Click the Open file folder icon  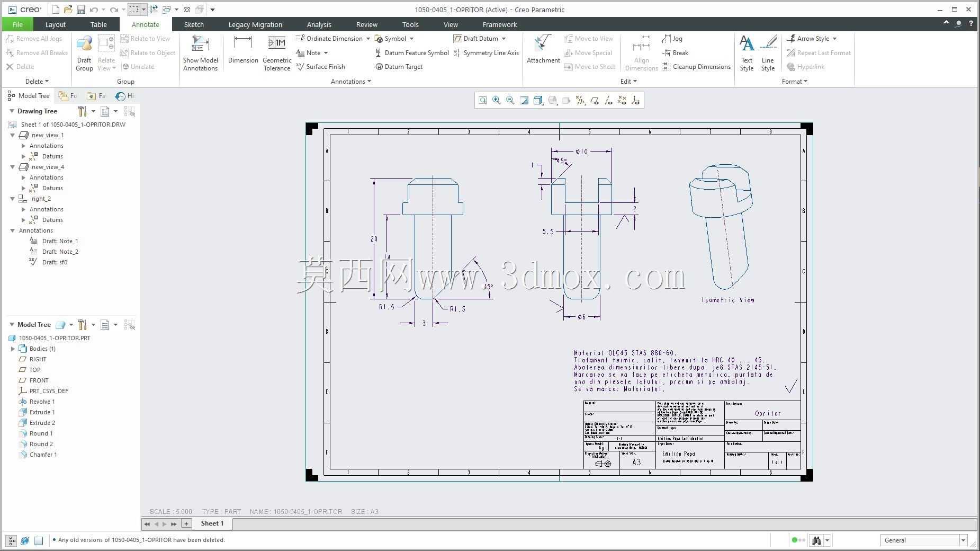pyautogui.click(x=68, y=10)
